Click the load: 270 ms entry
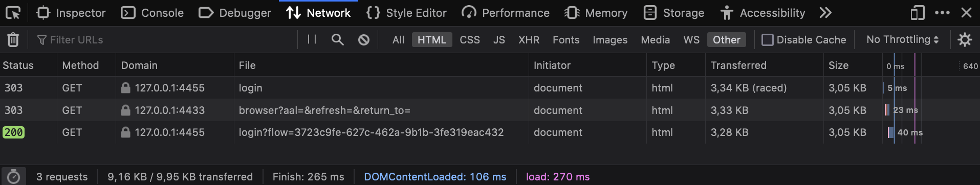 click(x=558, y=176)
